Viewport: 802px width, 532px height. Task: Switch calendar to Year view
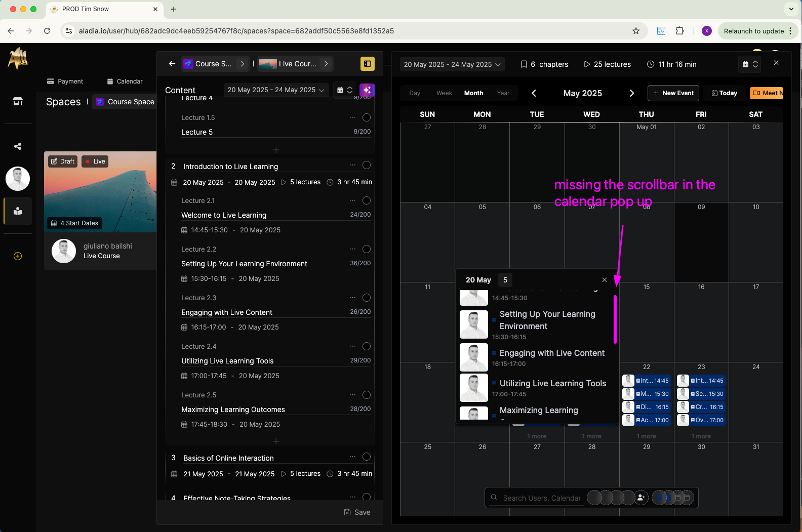pos(503,93)
